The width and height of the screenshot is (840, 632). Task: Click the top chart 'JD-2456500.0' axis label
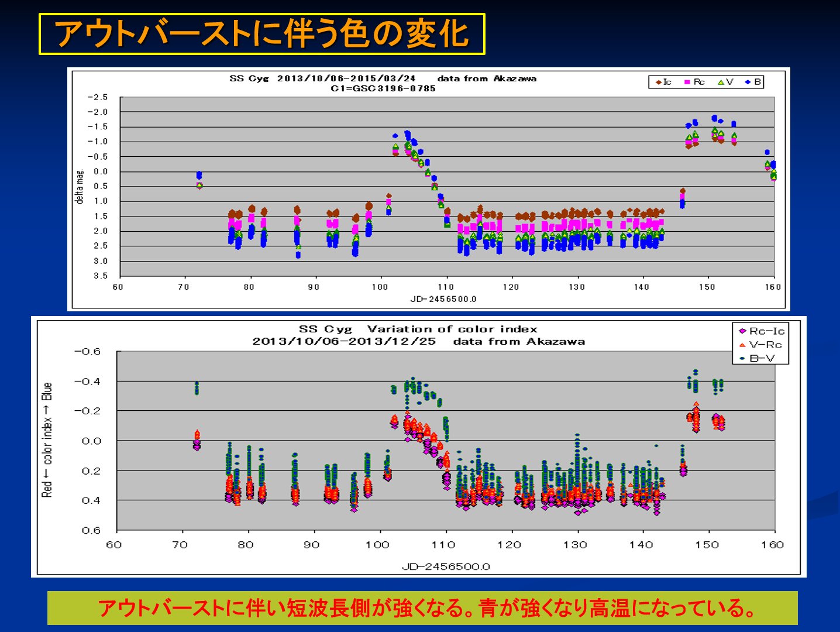pos(443,299)
